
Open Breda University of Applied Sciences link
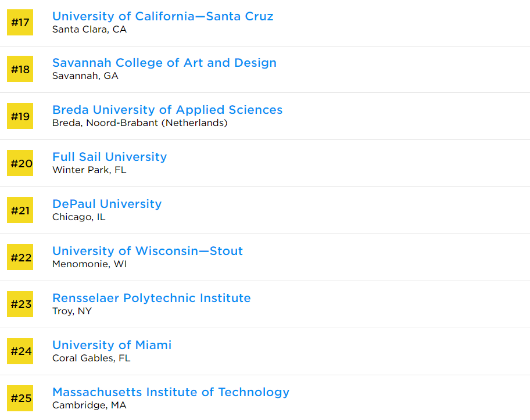click(167, 110)
